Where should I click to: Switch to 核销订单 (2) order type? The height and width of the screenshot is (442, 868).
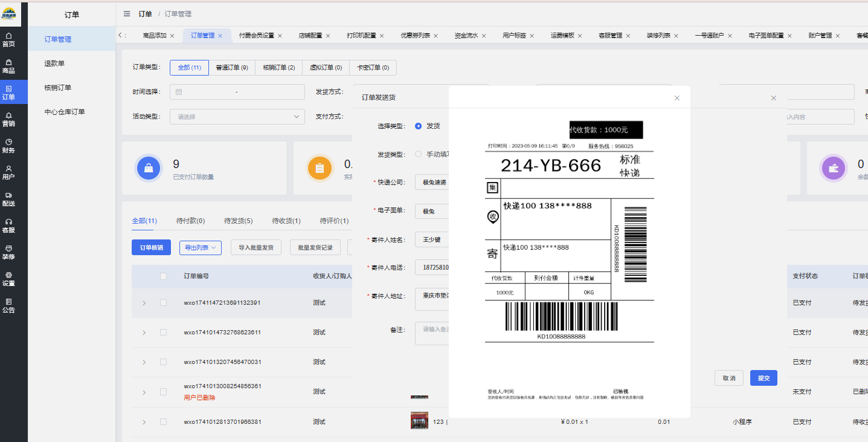tap(278, 68)
